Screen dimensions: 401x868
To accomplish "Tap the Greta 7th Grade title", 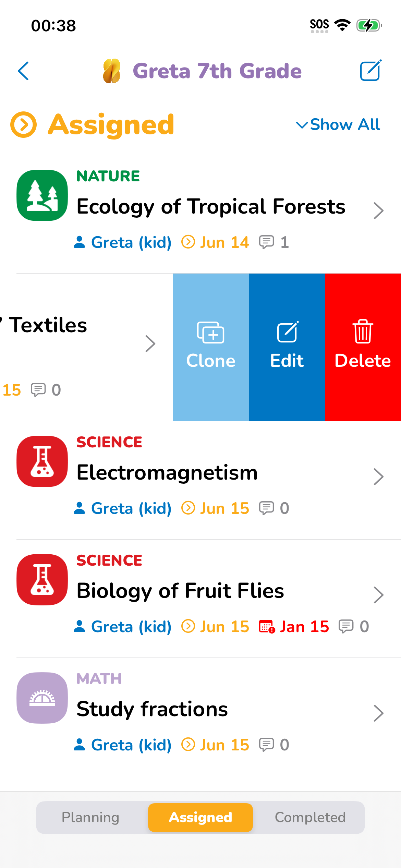I will click(x=217, y=71).
